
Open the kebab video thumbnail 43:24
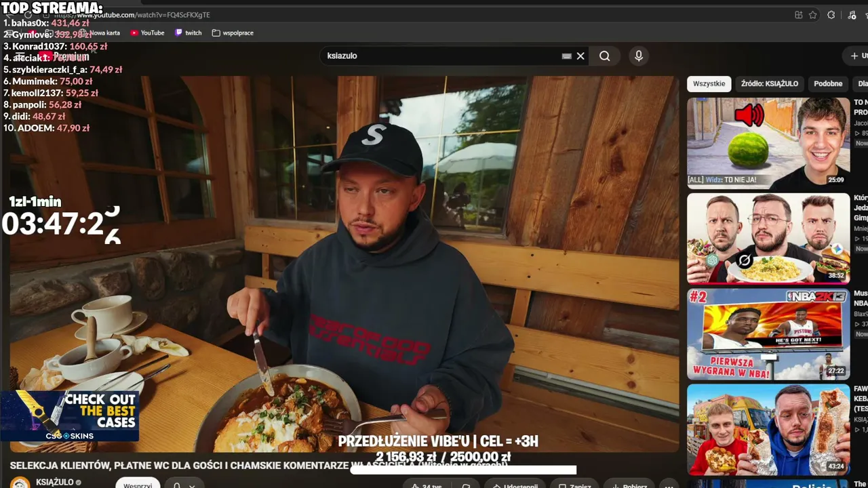pyautogui.click(x=768, y=430)
